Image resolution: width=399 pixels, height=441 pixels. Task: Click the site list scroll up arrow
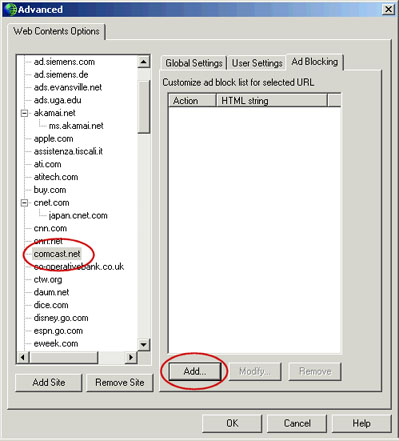pos(144,62)
